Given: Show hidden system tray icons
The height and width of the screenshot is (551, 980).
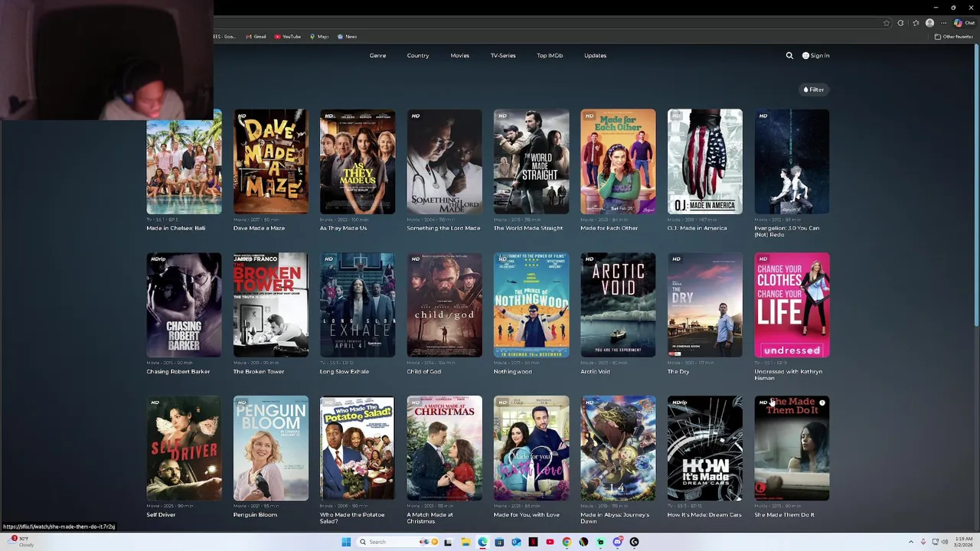Looking at the screenshot, I should pos(910,542).
